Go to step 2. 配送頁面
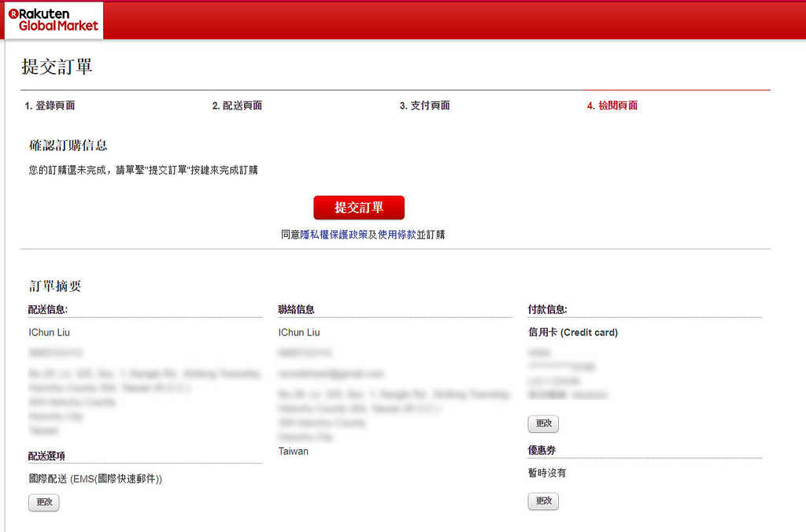 [237, 105]
